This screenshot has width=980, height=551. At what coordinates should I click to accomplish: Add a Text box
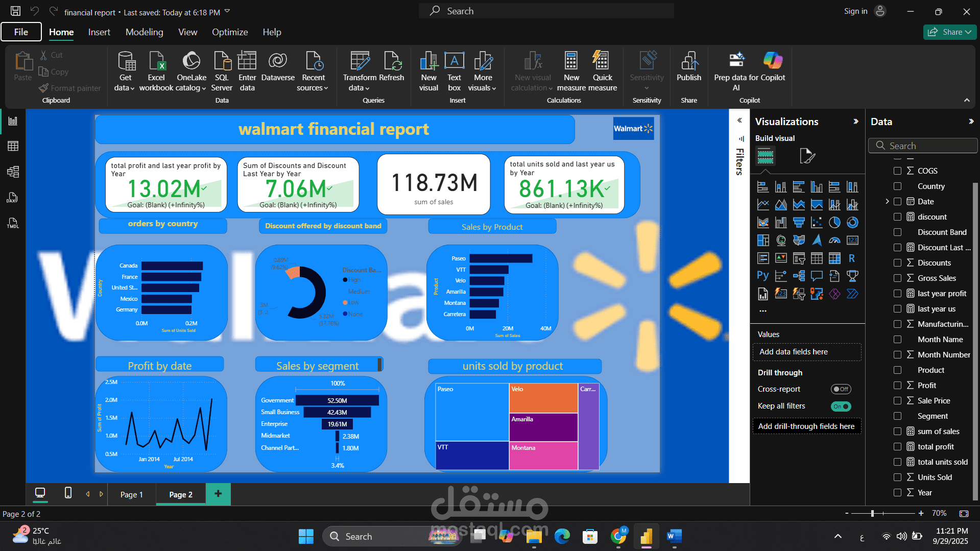pyautogui.click(x=454, y=71)
